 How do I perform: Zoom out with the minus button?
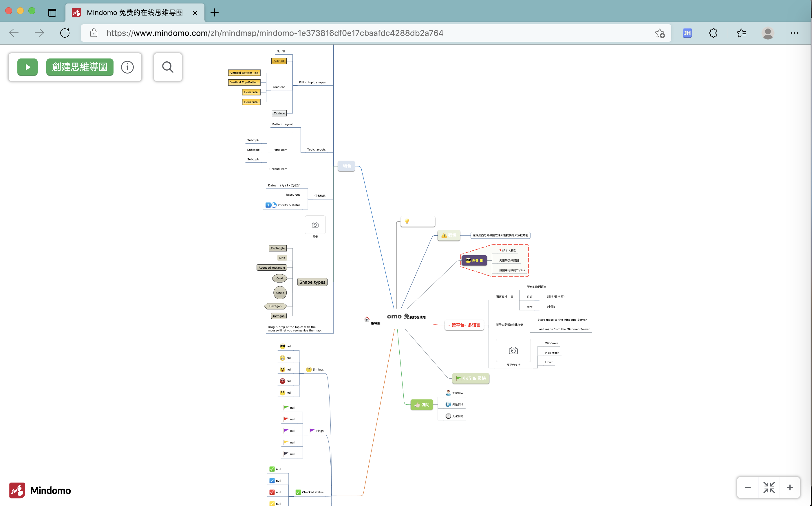[747, 487]
